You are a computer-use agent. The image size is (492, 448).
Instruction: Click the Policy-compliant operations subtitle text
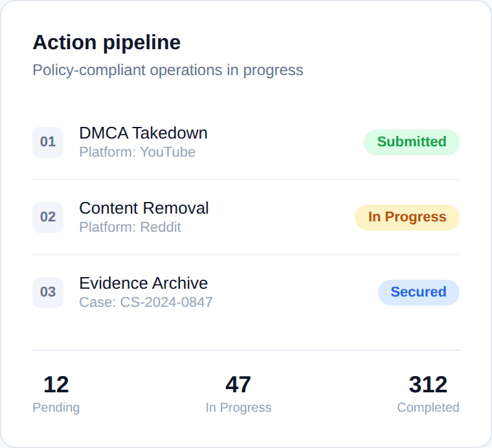coord(168,70)
